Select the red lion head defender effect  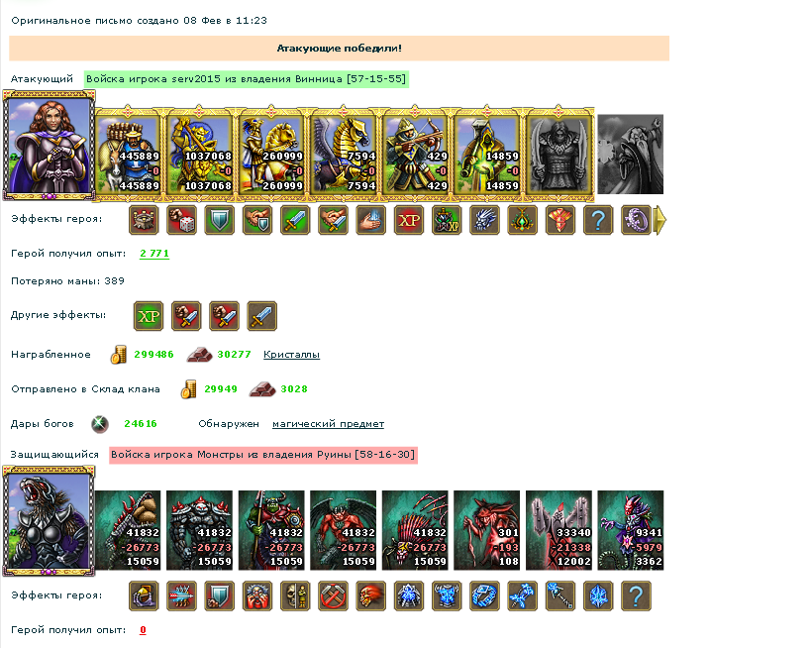tap(370, 595)
